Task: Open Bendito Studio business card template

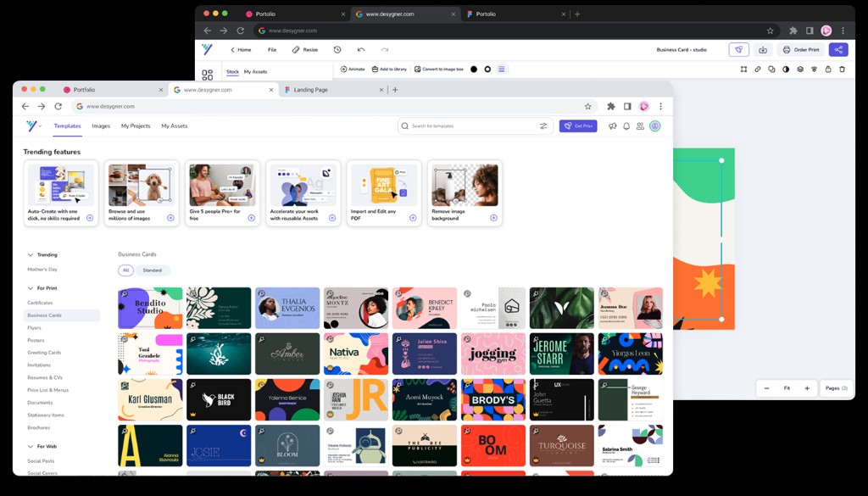Action: coord(150,309)
